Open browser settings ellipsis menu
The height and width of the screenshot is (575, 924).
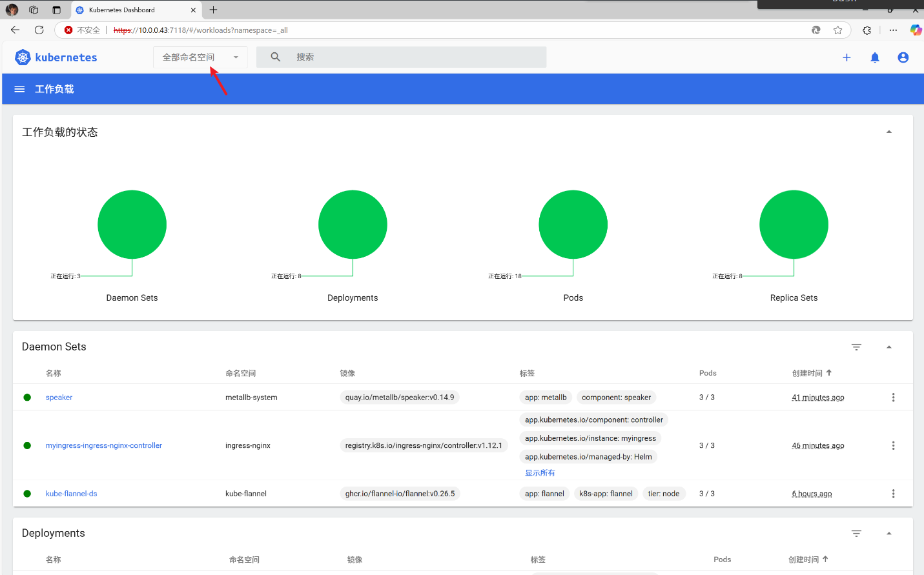point(893,30)
